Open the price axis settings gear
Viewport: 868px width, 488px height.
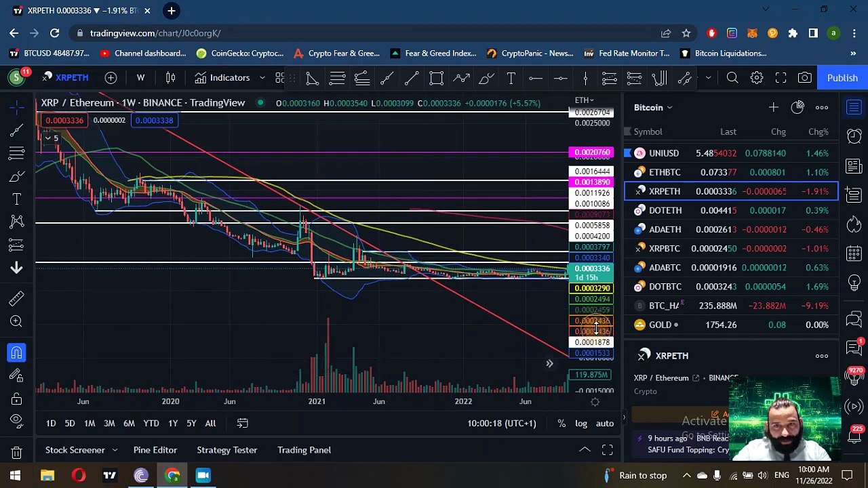coord(595,402)
